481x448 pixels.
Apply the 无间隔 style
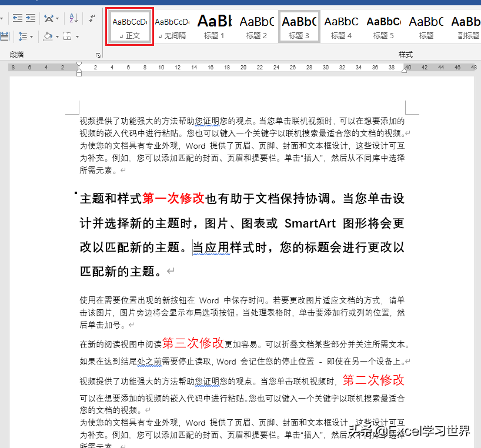[172, 26]
